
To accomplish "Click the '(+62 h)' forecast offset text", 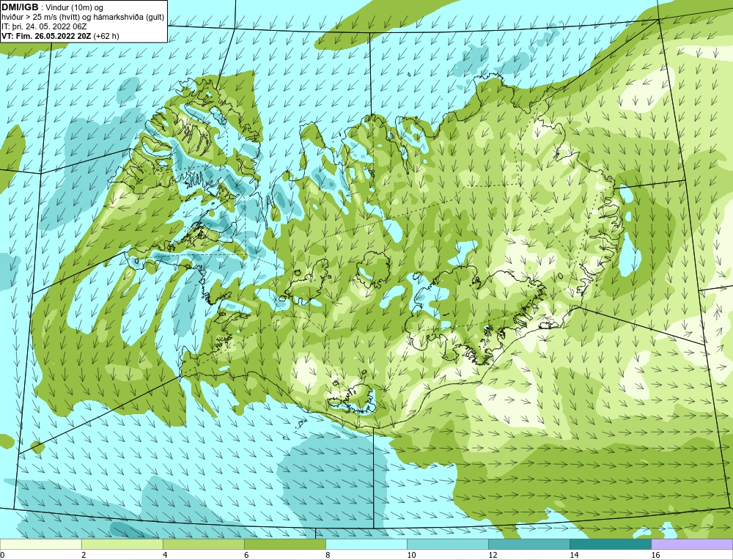I will point(106,36).
